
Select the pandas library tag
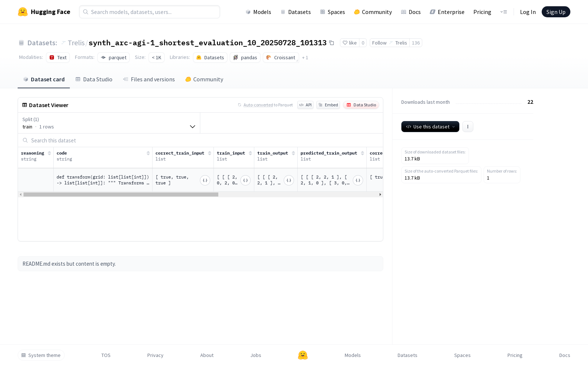(x=245, y=57)
